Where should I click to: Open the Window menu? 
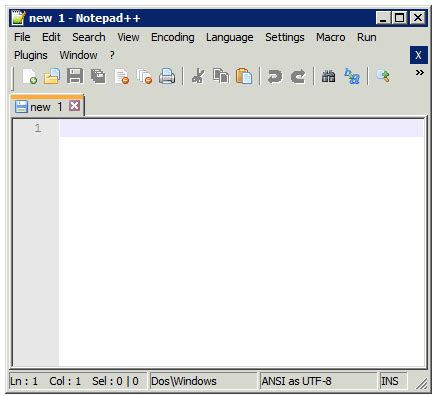[x=78, y=55]
